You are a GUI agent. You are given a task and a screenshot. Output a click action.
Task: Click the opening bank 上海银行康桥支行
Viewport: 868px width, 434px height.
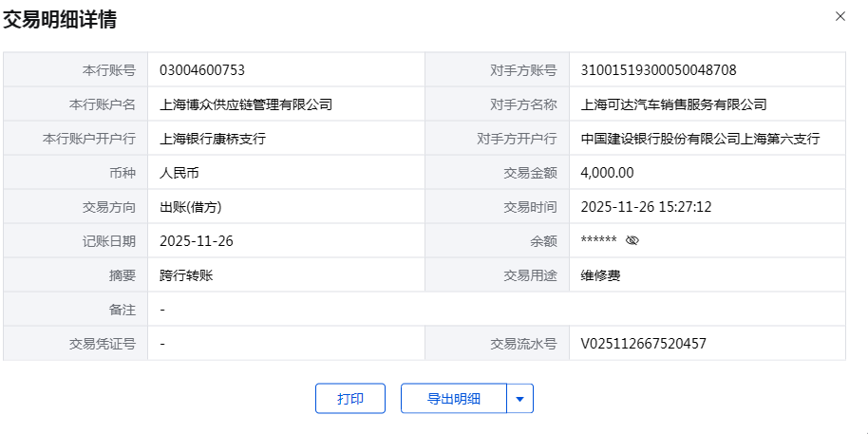click(213, 139)
